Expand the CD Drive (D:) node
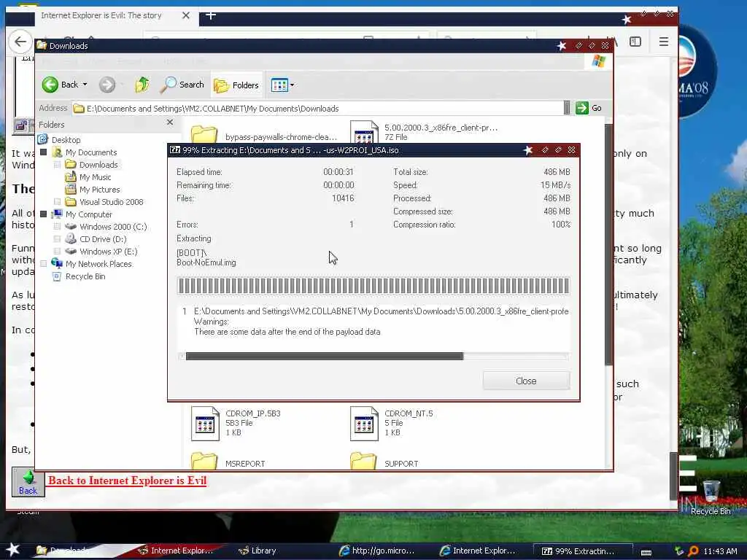 click(57, 239)
